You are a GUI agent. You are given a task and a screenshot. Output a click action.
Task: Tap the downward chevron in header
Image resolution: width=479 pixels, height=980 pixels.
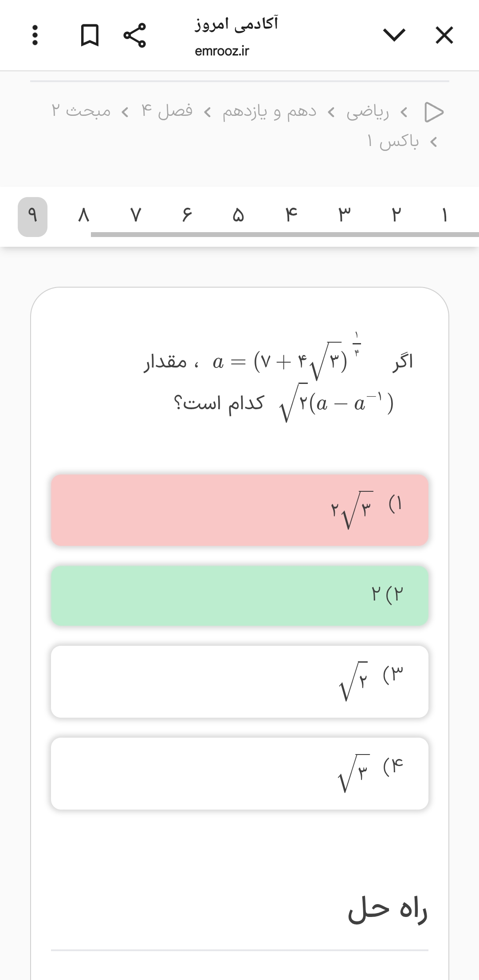394,35
